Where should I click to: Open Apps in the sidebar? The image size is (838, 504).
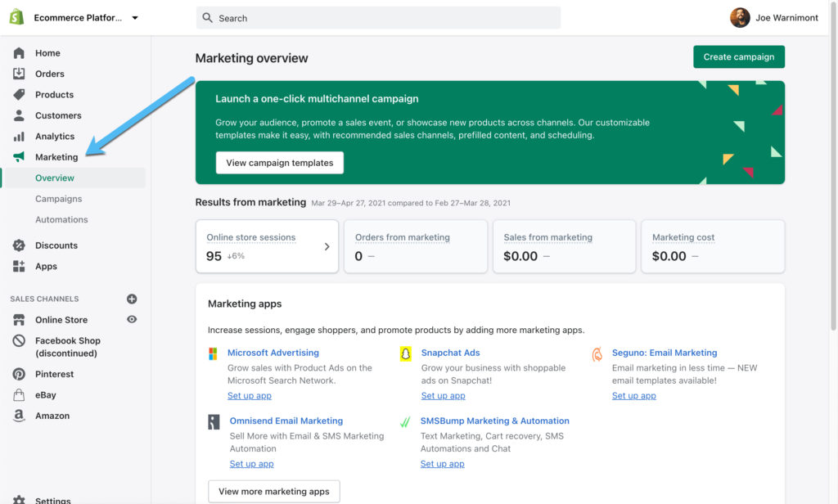tap(46, 266)
